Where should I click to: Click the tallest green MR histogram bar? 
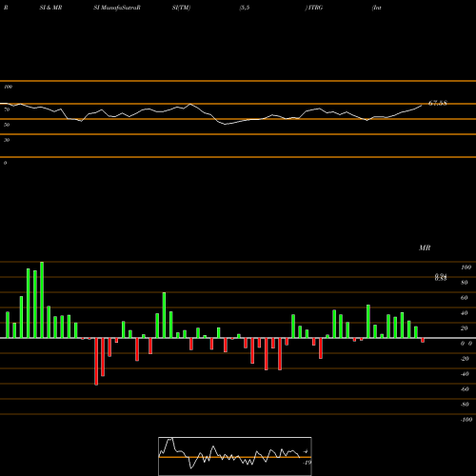[x=42, y=300]
